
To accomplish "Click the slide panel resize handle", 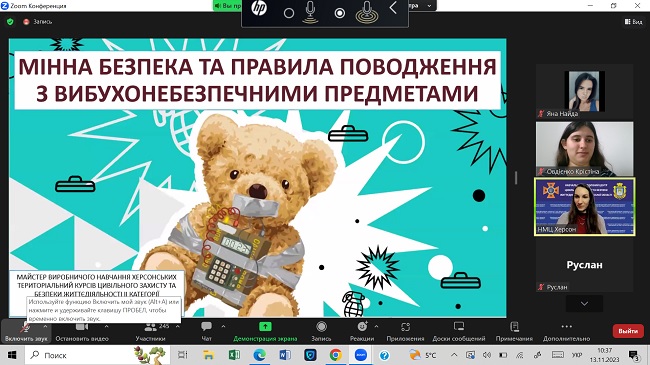I will (516, 178).
